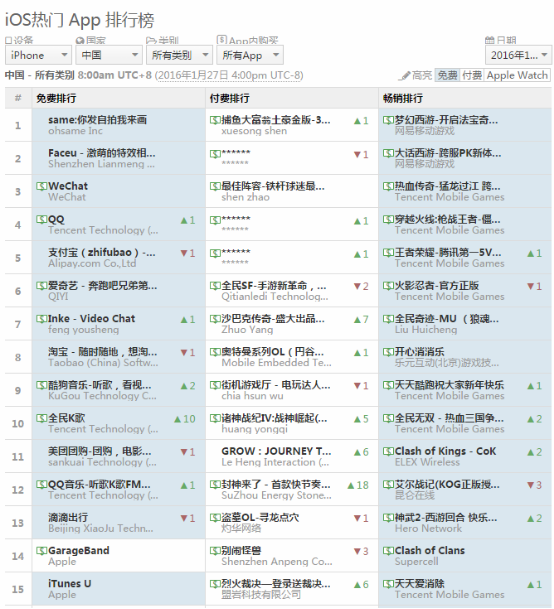The height and width of the screenshot is (609, 554).
Task: Click purchase icon beside 全民SF
Action: click(x=215, y=286)
